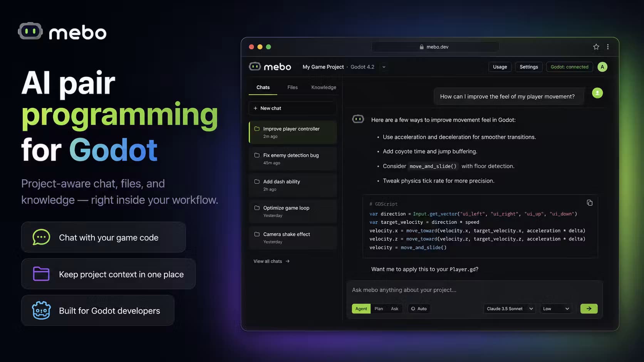Open the user avatar labeled A
Screen dimensions: 644x362
coord(602,67)
